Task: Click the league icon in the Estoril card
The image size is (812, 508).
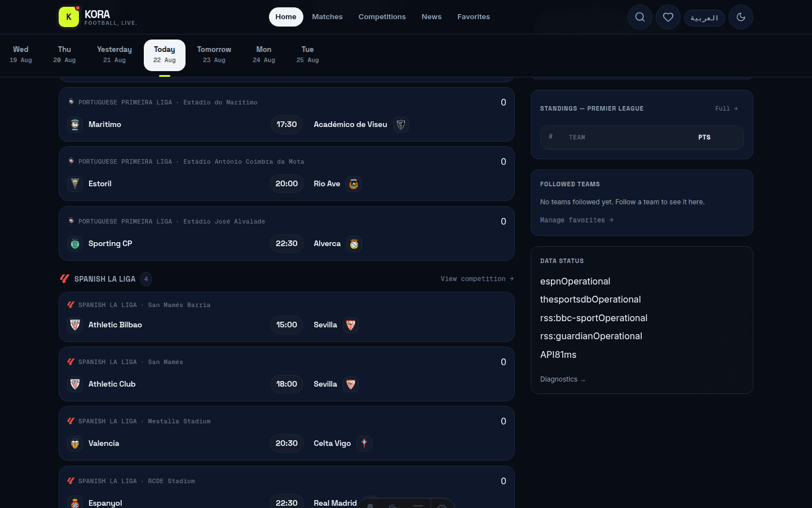Action: [x=71, y=161]
